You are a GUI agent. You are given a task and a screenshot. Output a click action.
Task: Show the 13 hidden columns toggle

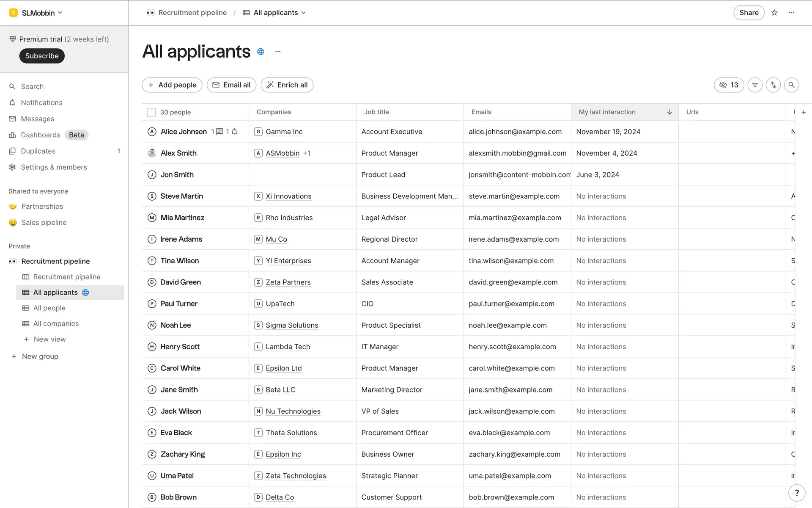click(729, 85)
